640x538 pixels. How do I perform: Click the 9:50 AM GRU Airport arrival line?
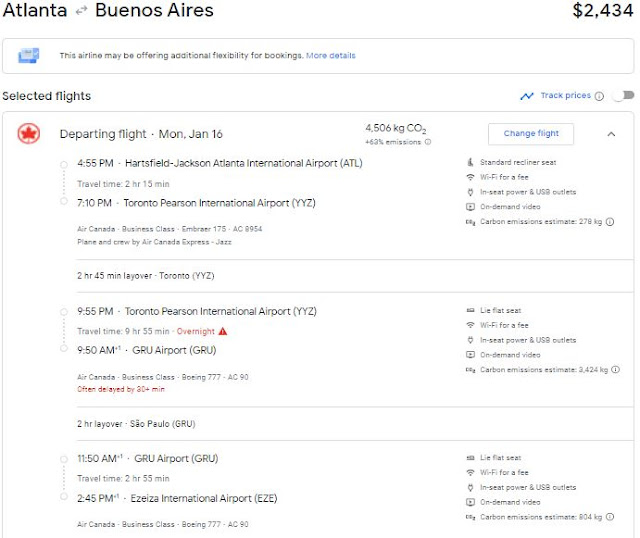click(147, 350)
